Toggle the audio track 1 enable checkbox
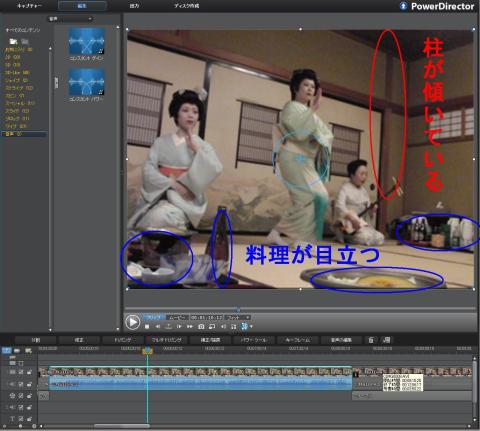The height and width of the screenshot is (431, 480). click(21, 384)
